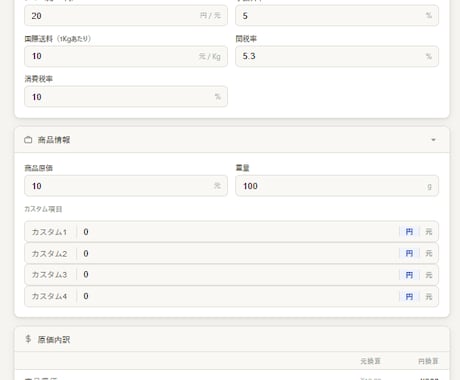This screenshot has height=380, width=460.
Task: Click the 関税率 label
Action: coord(246,39)
